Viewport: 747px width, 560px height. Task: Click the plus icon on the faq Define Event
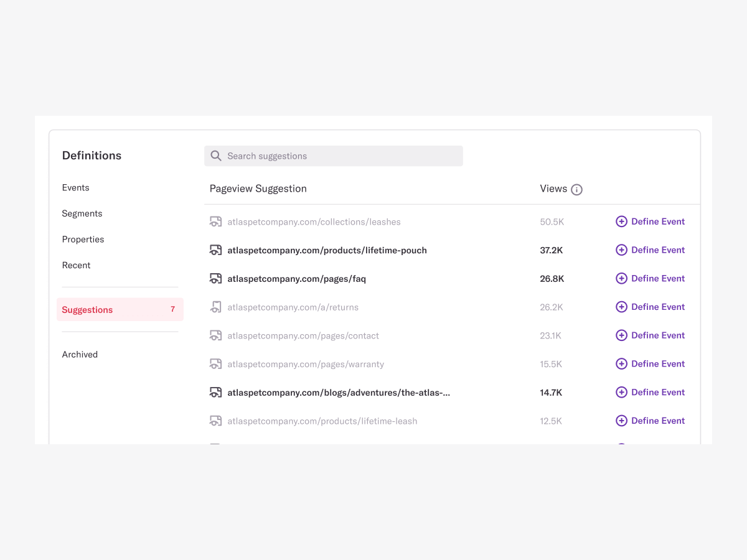pos(621,278)
